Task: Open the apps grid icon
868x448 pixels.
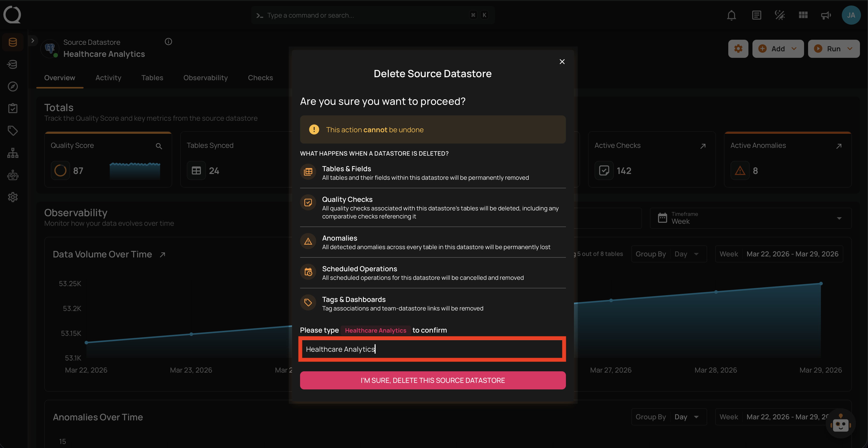Action: tap(803, 15)
